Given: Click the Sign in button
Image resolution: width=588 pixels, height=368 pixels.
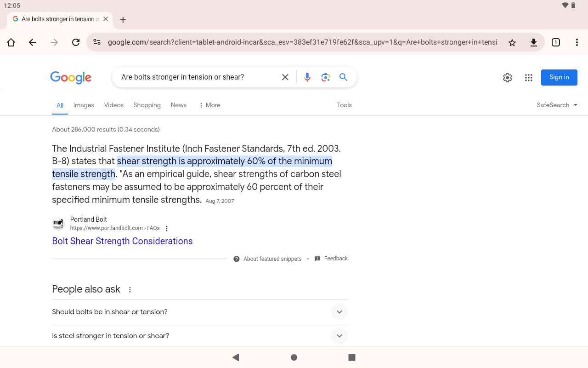Looking at the screenshot, I should 559,77.
